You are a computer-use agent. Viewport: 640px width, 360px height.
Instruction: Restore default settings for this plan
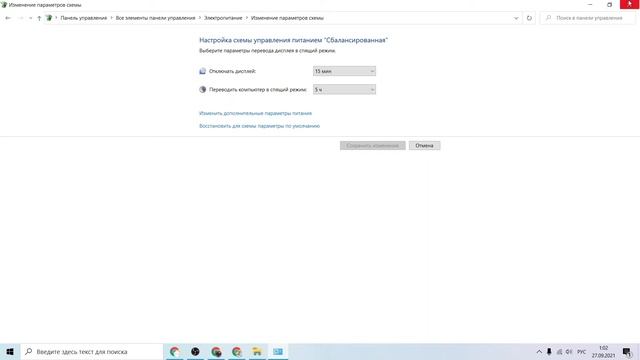point(259,126)
